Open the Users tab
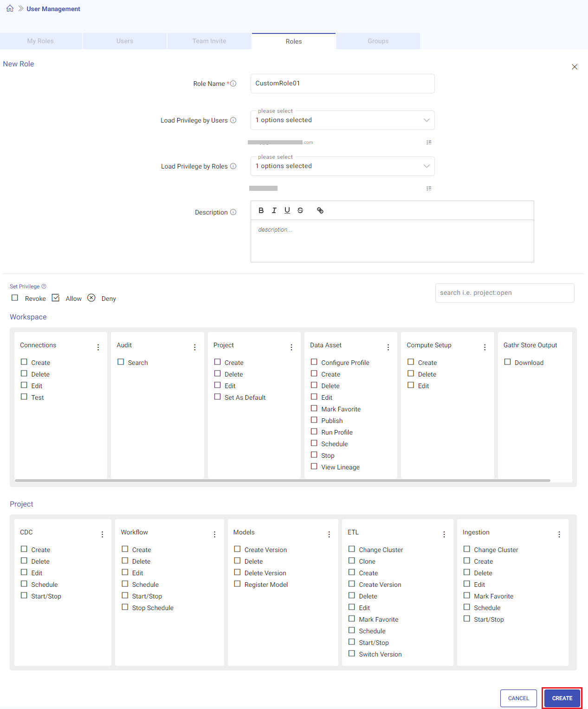The height and width of the screenshot is (709, 588). click(124, 41)
